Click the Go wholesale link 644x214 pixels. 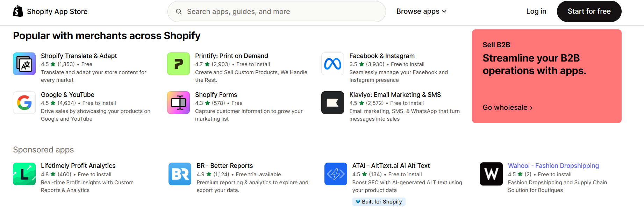[x=508, y=107]
